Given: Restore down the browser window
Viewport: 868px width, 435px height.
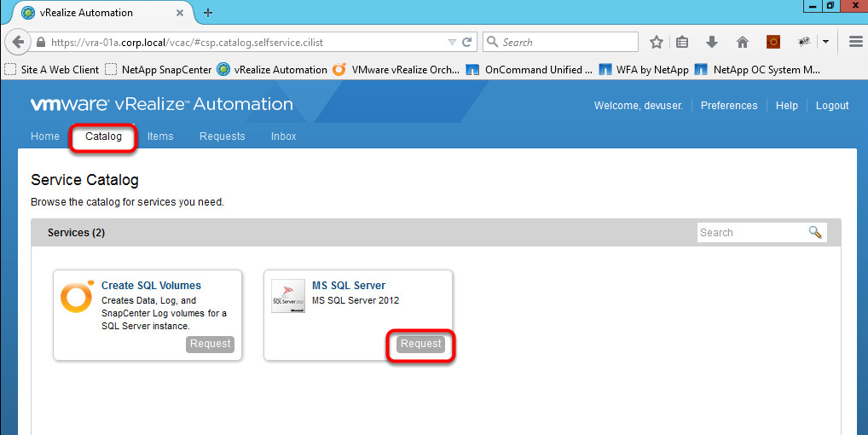Looking at the screenshot, I should (830, 5).
